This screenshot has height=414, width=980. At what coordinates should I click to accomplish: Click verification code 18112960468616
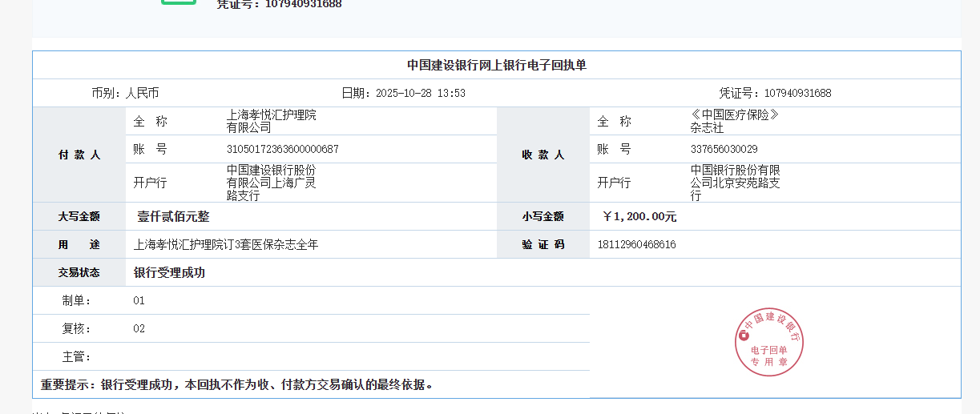[636, 244]
